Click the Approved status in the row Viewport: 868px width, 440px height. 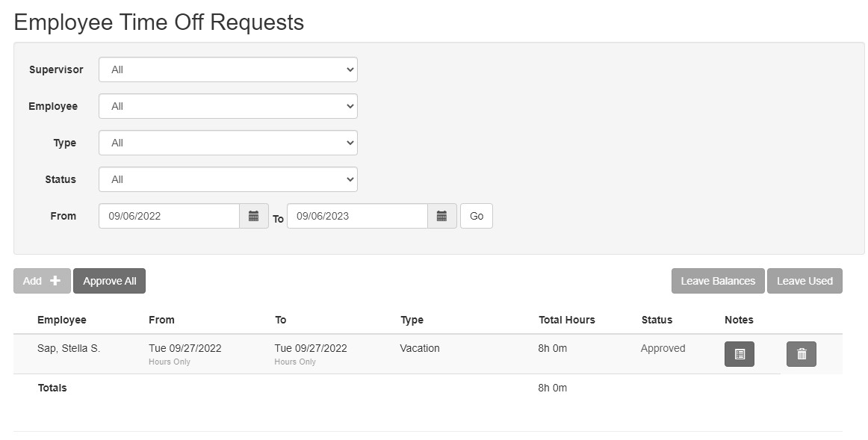point(663,348)
